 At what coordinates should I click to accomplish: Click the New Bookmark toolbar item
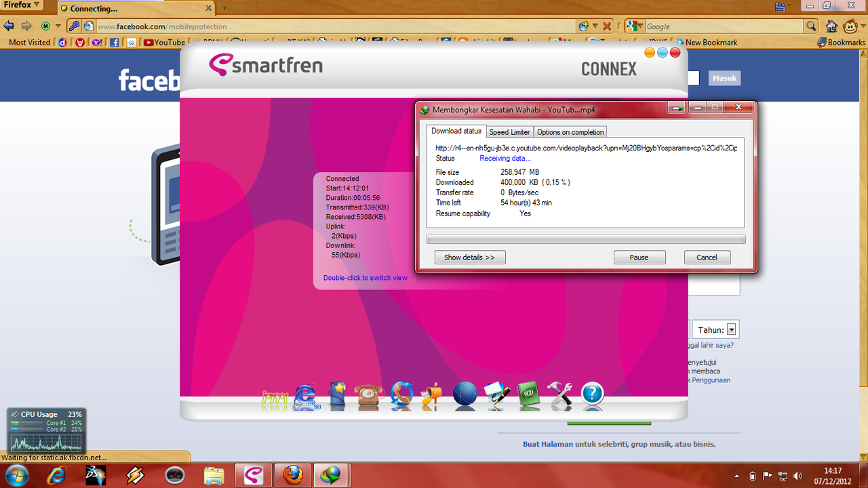click(x=706, y=42)
